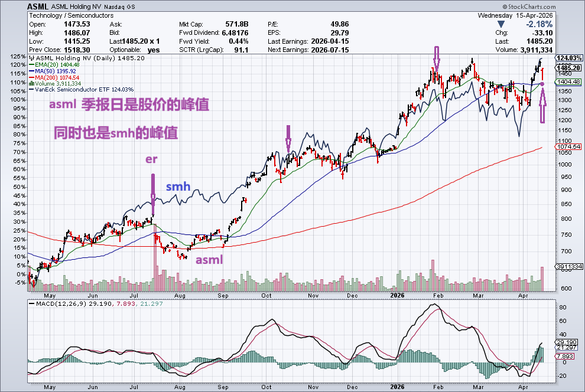Click the purple dot on the latest price bar

click(543, 84)
